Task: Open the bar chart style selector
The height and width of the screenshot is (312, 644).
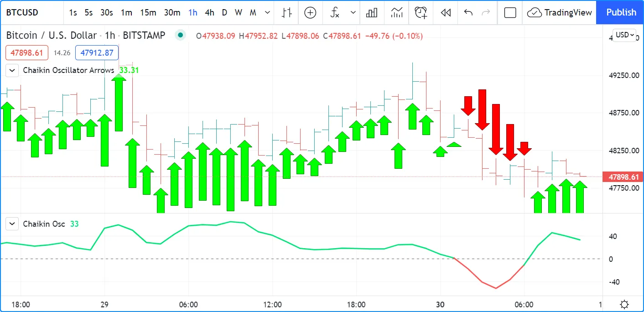Action: (x=286, y=13)
